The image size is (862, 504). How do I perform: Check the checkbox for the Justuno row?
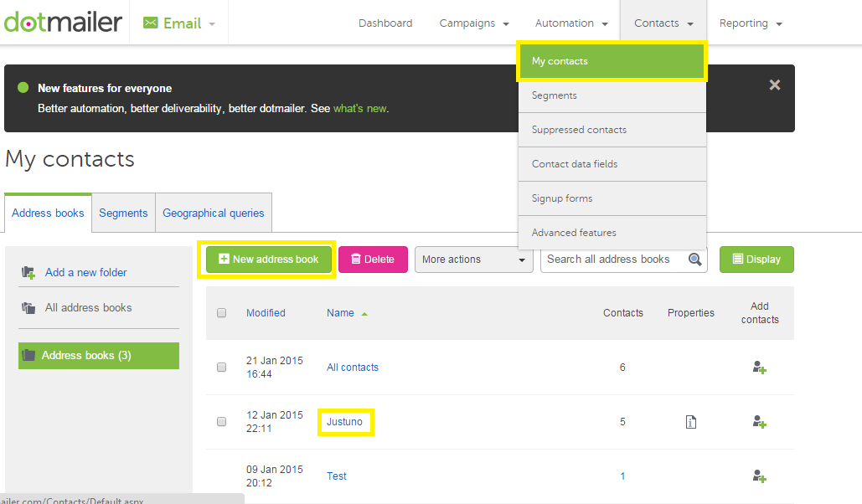[x=221, y=421]
